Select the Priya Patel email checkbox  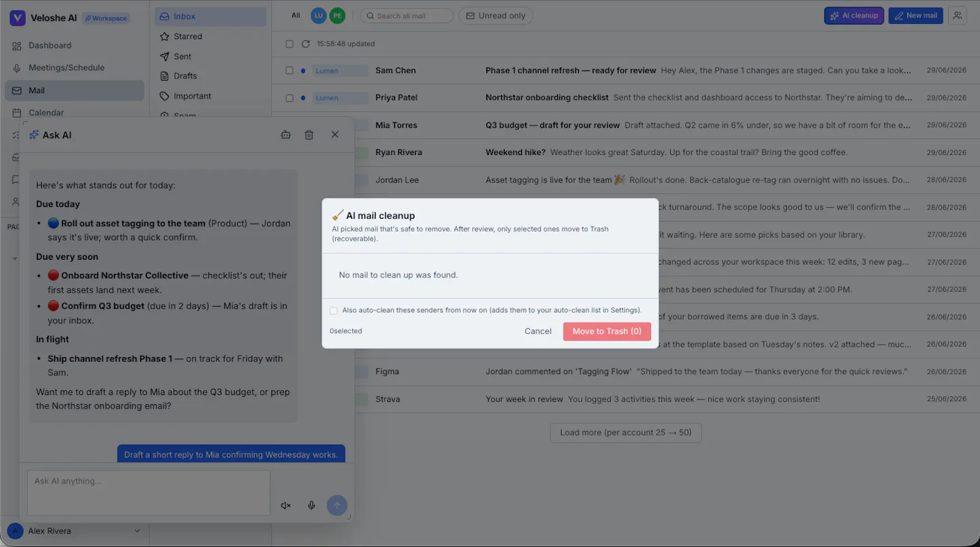pos(290,98)
